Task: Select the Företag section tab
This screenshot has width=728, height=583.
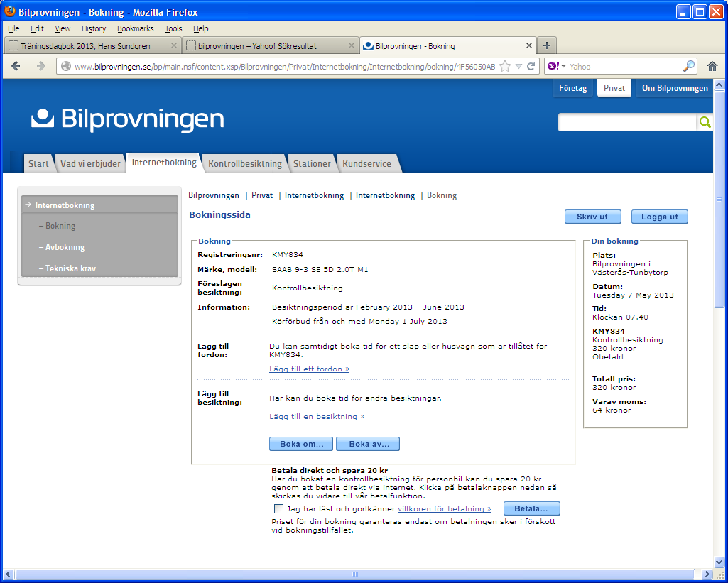Action: (x=572, y=88)
